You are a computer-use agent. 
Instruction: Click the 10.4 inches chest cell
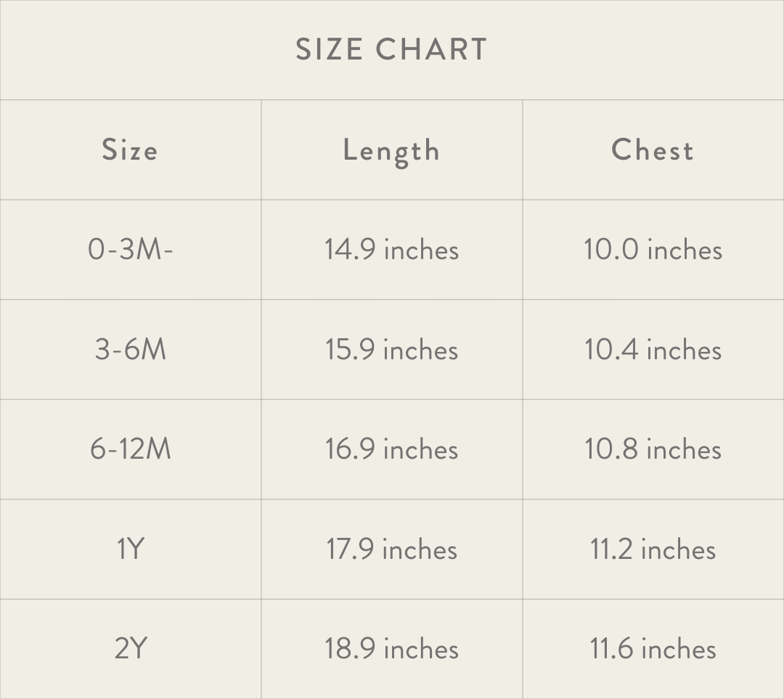point(653,350)
